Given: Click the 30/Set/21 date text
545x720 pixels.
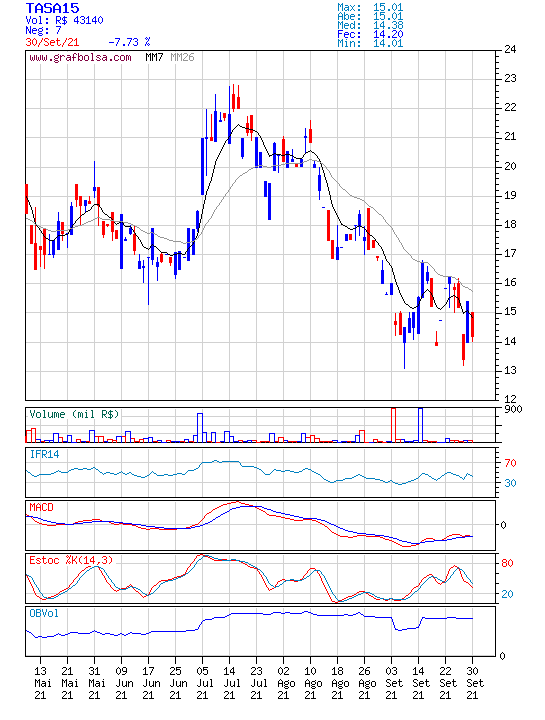Looking at the screenshot, I should click(x=52, y=42).
